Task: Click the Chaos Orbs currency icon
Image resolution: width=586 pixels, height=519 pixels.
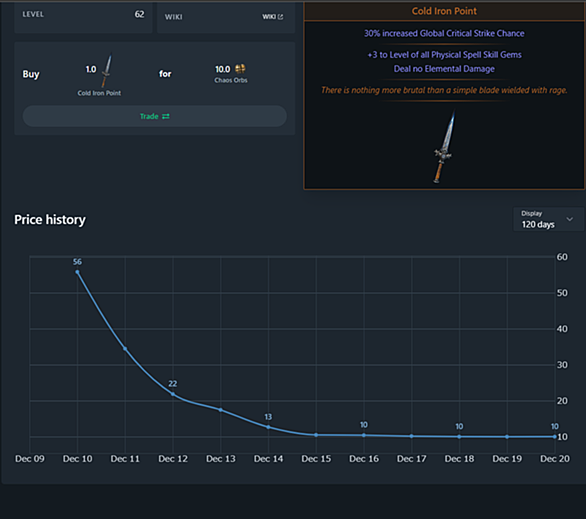Action: [240, 69]
